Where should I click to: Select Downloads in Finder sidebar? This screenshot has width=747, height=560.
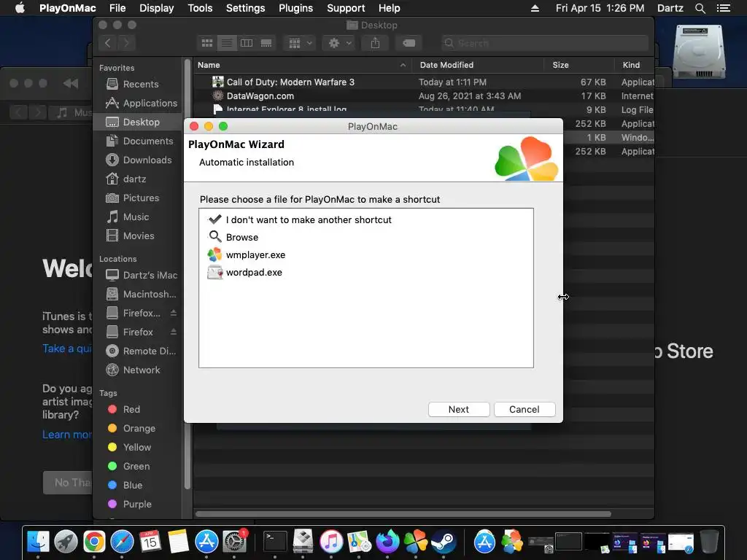137,160
